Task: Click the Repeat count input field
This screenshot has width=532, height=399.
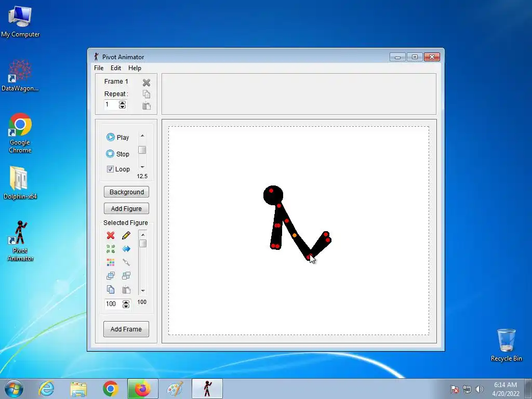Action: point(112,104)
